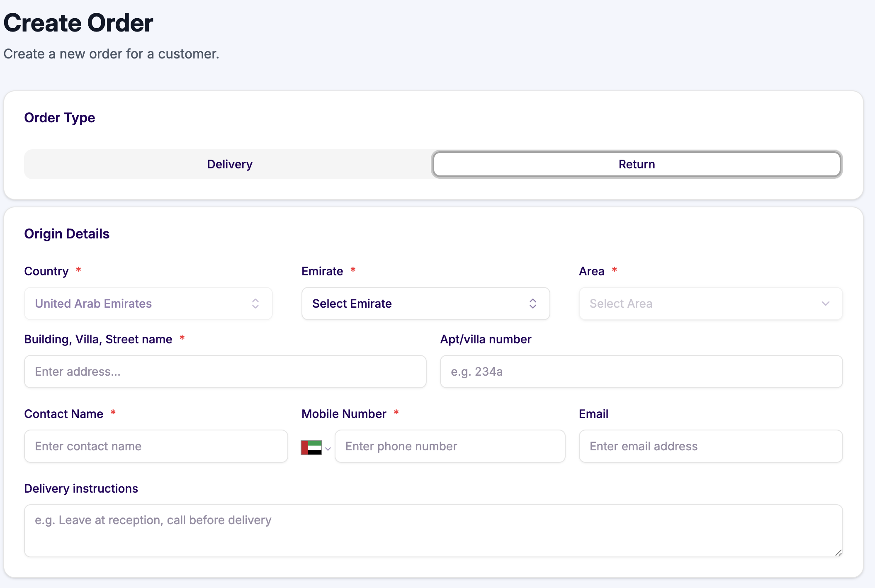Image resolution: width=875 pixels, height=588 pixels.
Task: Click the UAE flag country code icon
Action: (x=311, y=448)
